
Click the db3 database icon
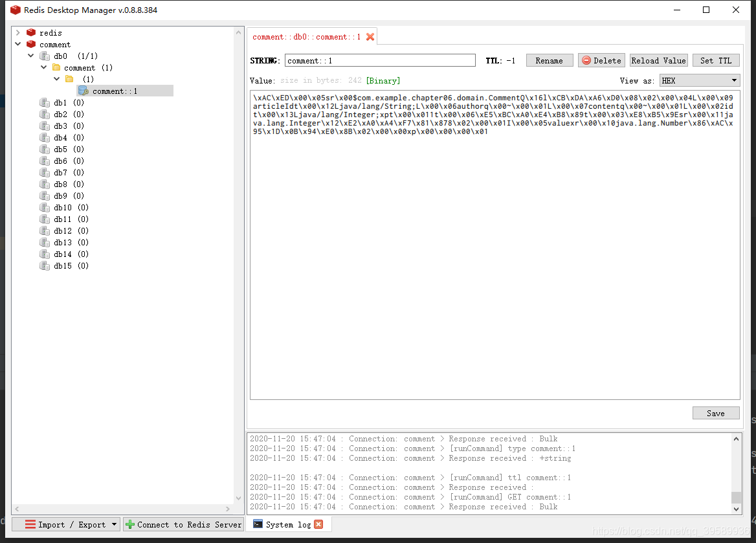click(45, 126)
